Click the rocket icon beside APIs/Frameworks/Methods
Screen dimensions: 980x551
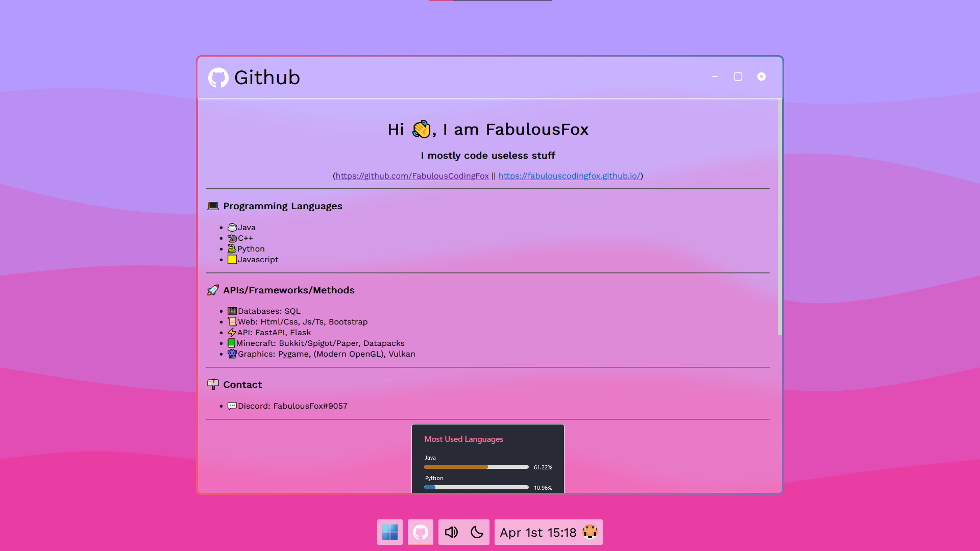click(213, 290)
